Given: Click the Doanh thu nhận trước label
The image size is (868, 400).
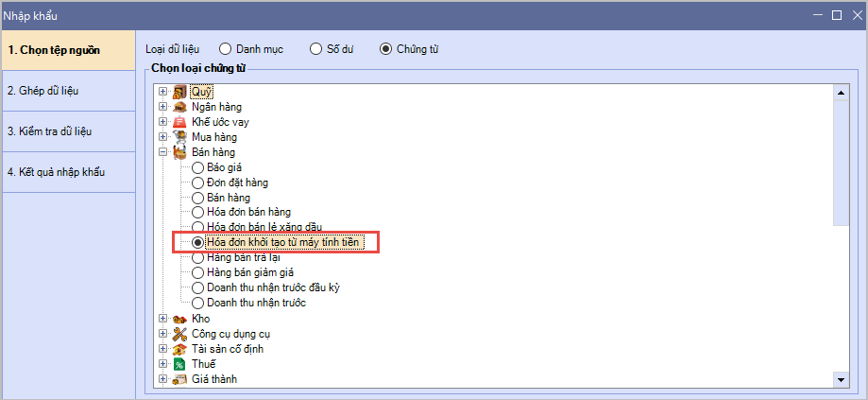Looking at the screenshot, I should pyautogui.click(x=256, y=304).
